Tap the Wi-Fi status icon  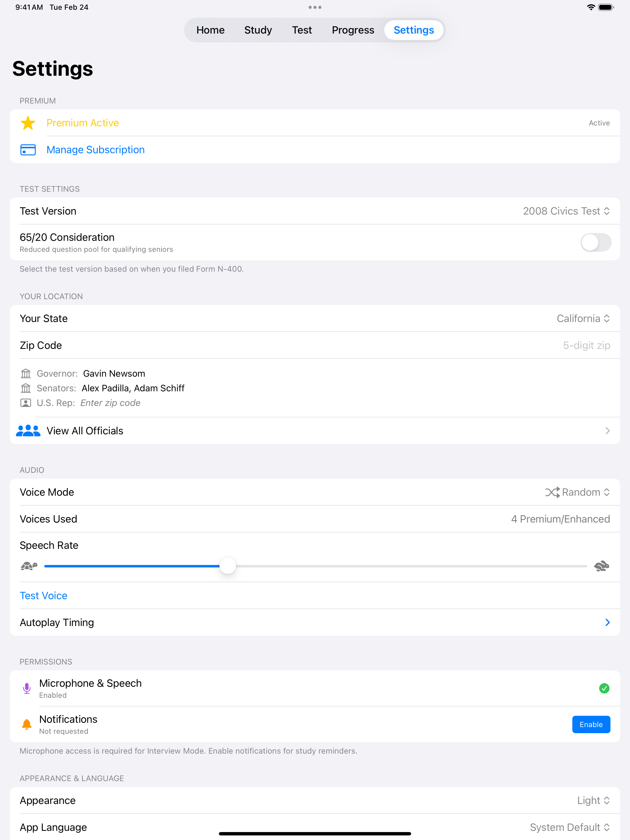pyautogui.click(x=591, y=7)
